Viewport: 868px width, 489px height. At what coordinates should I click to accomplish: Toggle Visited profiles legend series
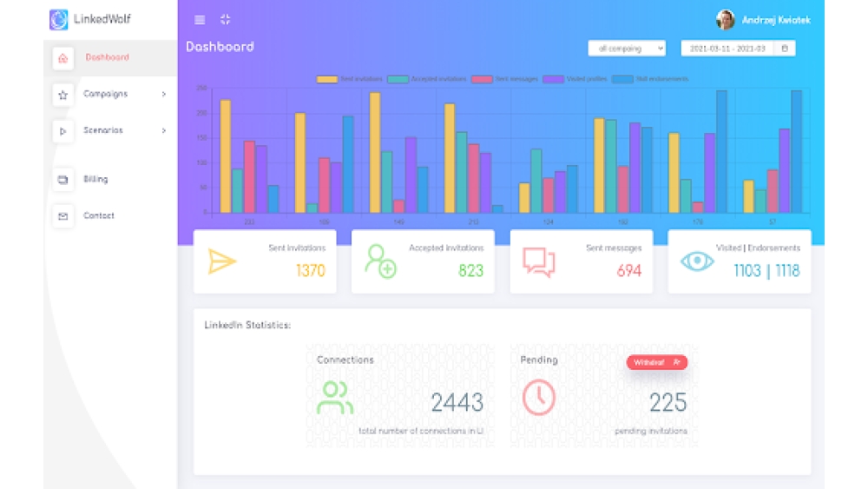point(575,79)
